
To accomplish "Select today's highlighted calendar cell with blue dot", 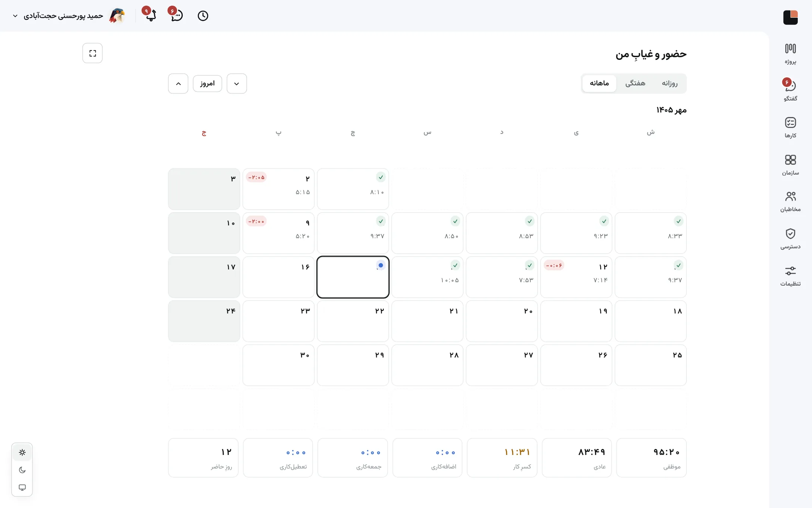I will point(353,277).
